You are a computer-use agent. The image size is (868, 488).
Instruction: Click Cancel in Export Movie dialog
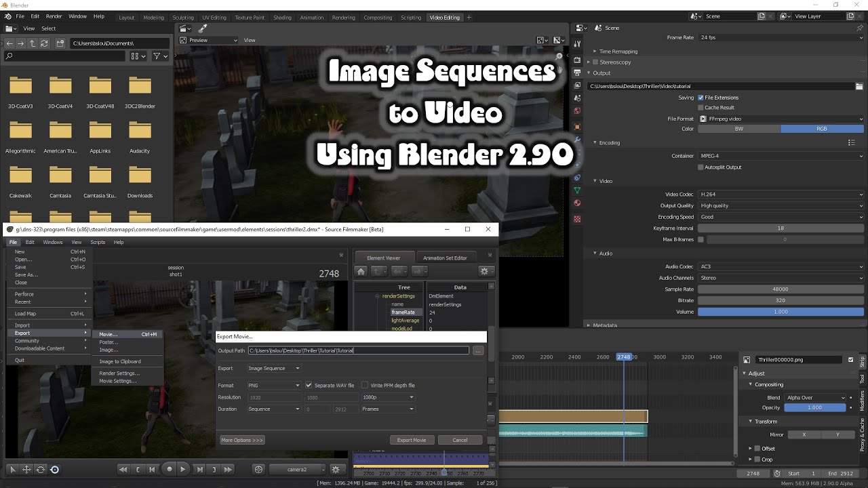460,440
